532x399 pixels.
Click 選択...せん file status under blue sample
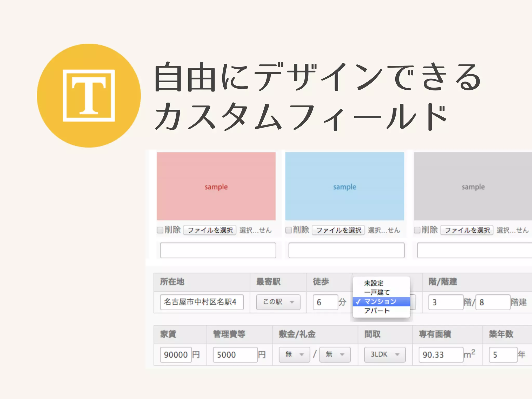pyautogui.click(x=384, y=230)
